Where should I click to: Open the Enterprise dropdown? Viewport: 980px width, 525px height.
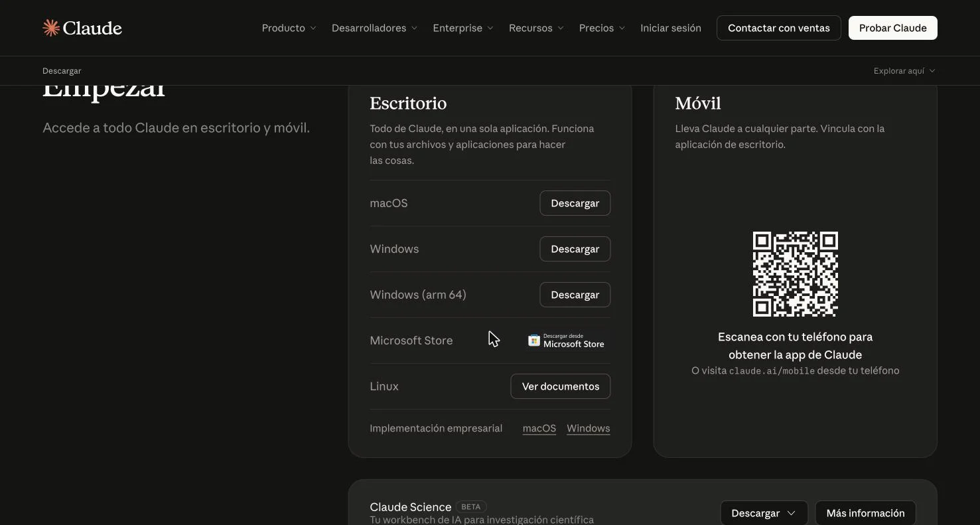click(463, 28)
